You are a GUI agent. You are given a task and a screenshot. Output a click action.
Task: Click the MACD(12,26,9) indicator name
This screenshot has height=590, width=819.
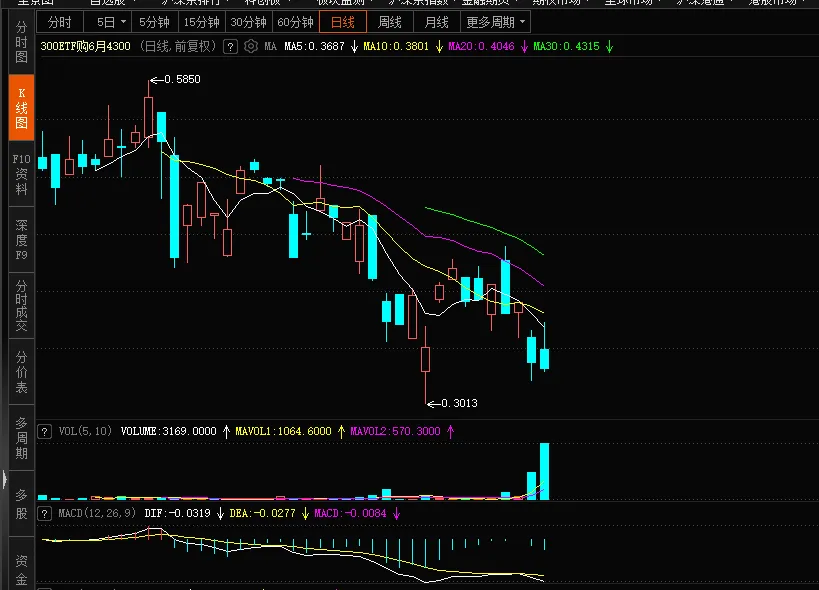tap(97, 513)
